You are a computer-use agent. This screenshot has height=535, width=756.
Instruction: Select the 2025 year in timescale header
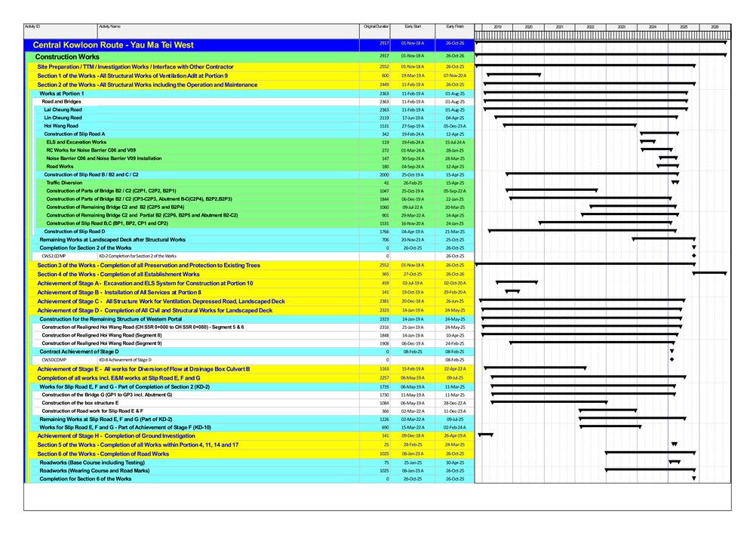[x=684, y=26]
